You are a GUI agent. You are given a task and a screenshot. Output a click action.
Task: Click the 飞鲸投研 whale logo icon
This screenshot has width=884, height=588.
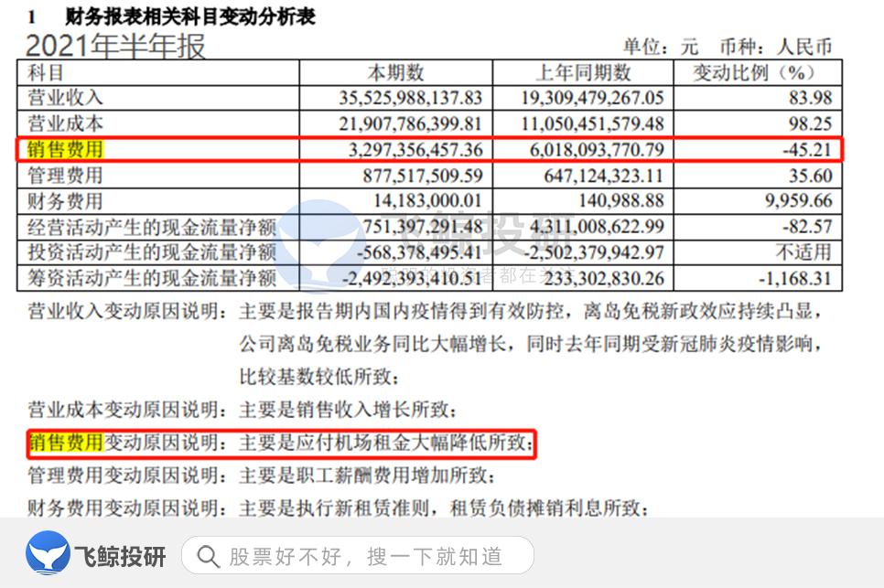48,552
